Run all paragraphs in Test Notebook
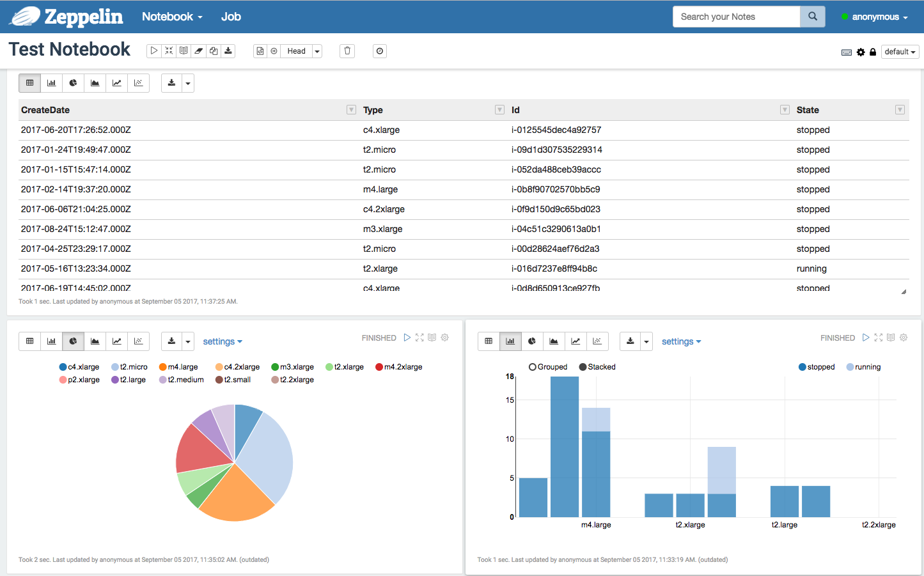 [154, 51]
